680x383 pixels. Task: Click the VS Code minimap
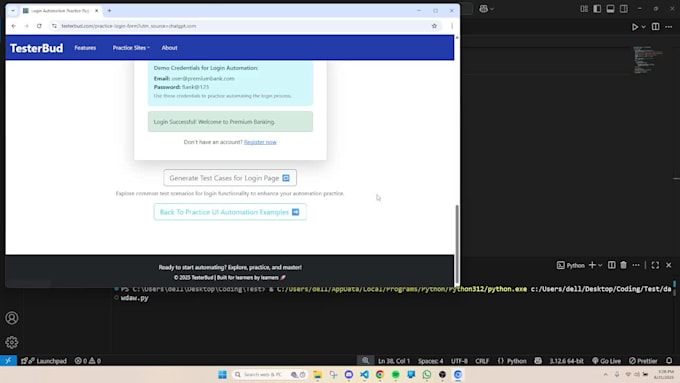[x=647, y=60]
